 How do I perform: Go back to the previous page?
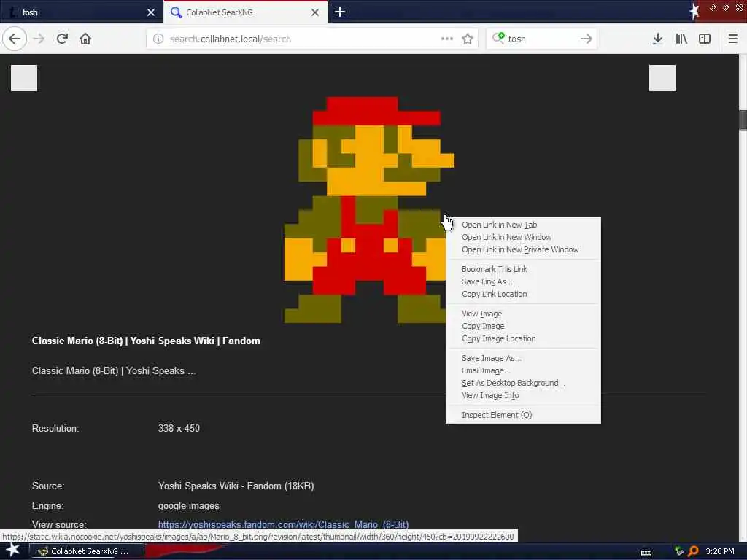click(x=15, y=39)
